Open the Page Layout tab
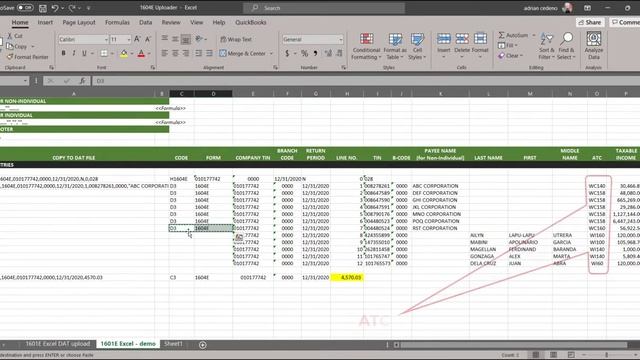 pos(79,22)
